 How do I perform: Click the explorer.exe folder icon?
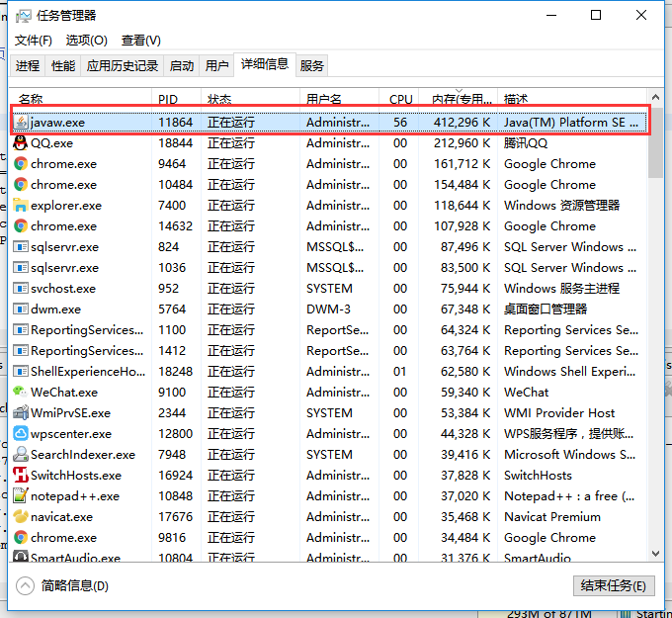tap(21, 206)
